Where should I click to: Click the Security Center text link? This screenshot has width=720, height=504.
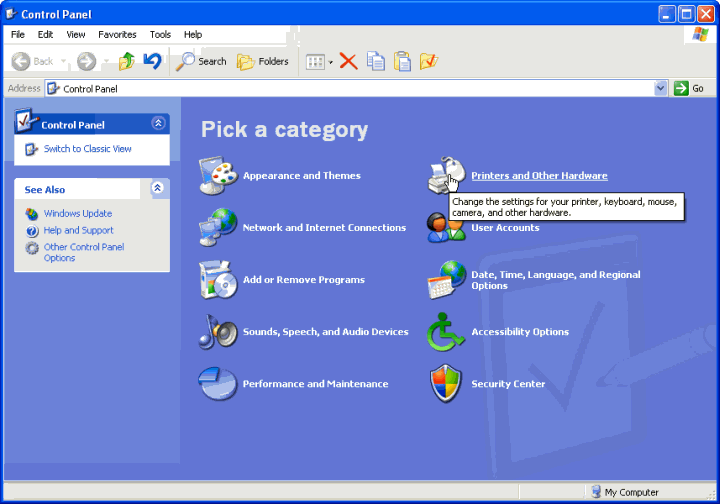tap(508, 384)
